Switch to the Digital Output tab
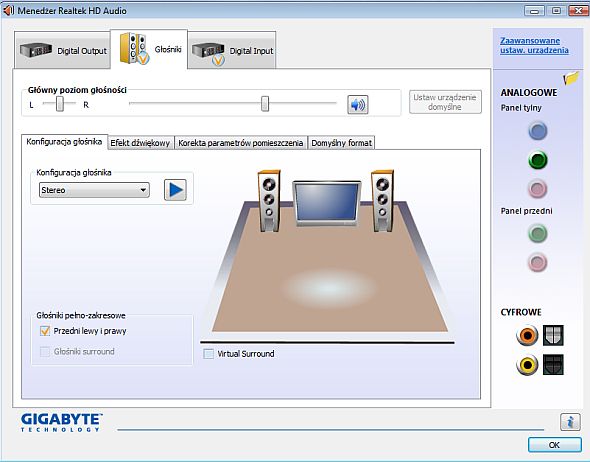The width and height of the screenshot is (590, 462). [x=63, y=50]
